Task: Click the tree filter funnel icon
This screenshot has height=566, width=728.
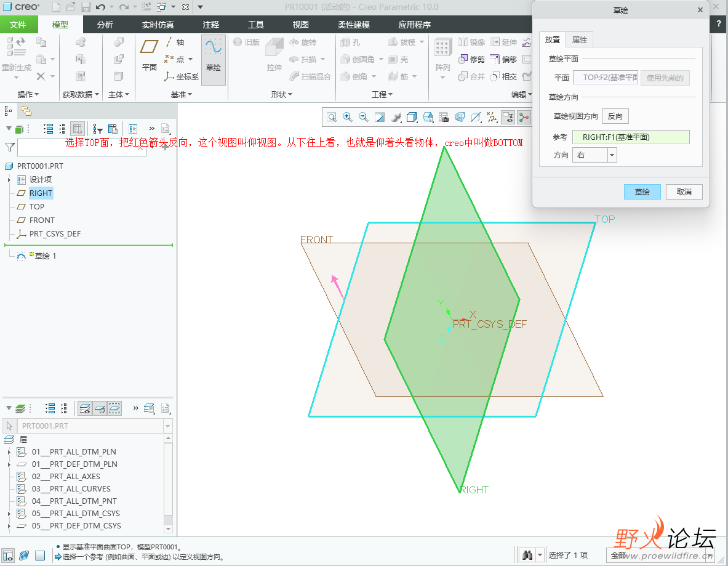Action: 10,147
